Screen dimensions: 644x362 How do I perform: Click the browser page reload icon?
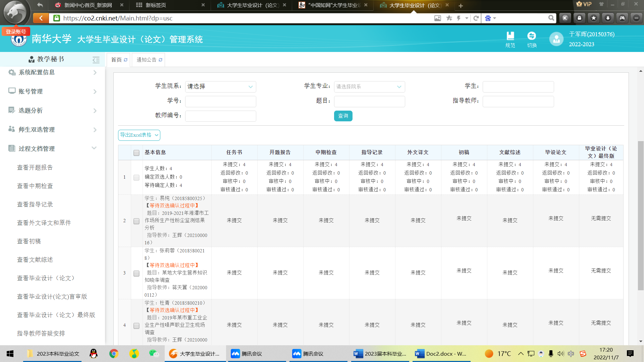(x=476, y=18)
